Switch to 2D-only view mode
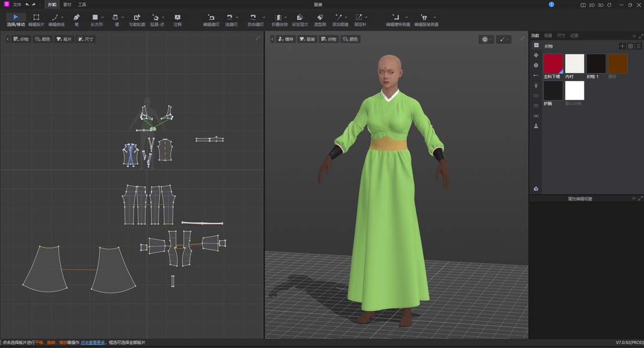This screenshot has width=644, height=348. (x=592, y=5)
